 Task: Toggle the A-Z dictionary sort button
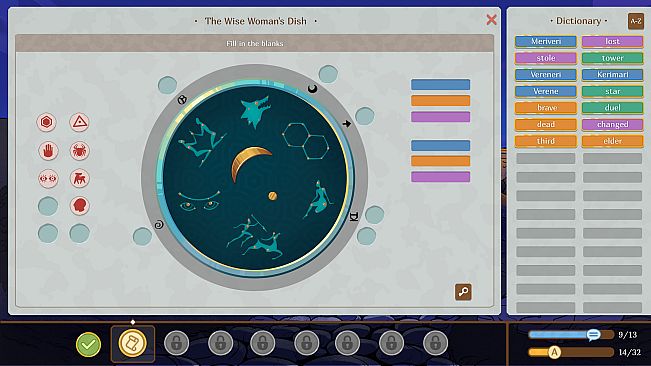point(636,21)
